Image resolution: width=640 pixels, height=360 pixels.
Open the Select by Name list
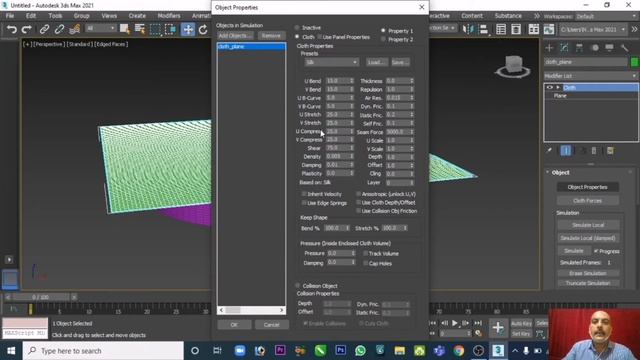140,29
